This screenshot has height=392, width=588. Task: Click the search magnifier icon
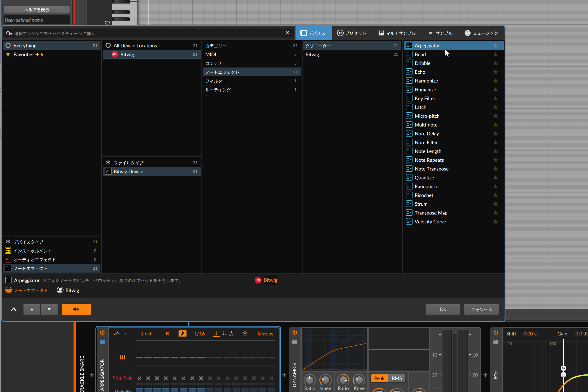click(9, 33)
